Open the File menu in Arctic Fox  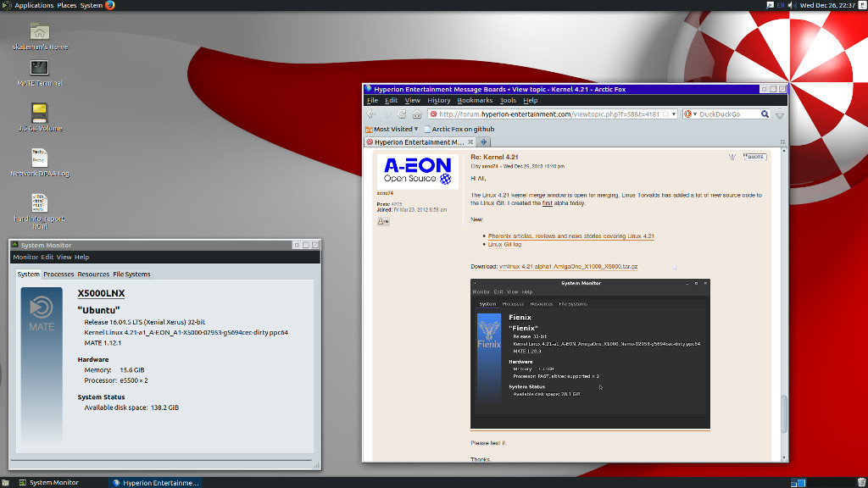[x=372, y=100]
